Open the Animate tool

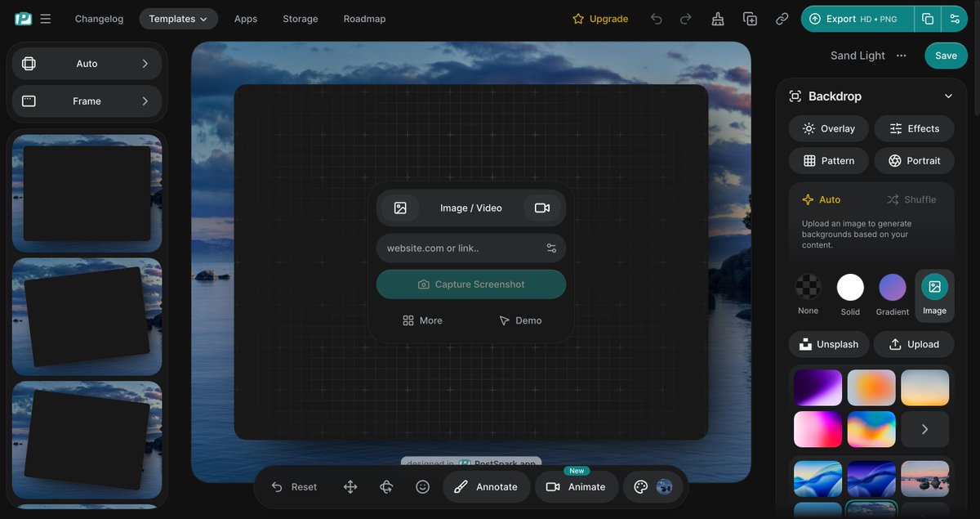coord(577,487)
